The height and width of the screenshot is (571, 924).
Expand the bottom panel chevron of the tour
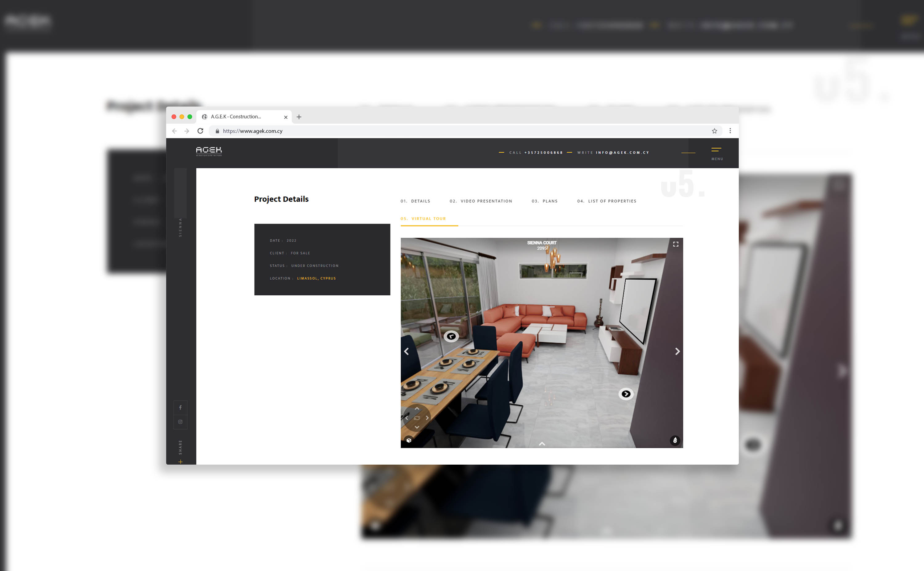tap(542, 444)
